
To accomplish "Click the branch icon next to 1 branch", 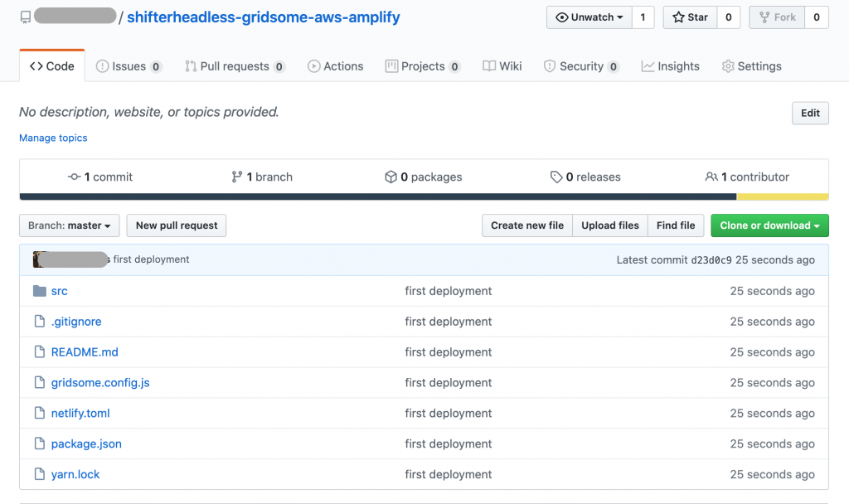I will (236, 177).
